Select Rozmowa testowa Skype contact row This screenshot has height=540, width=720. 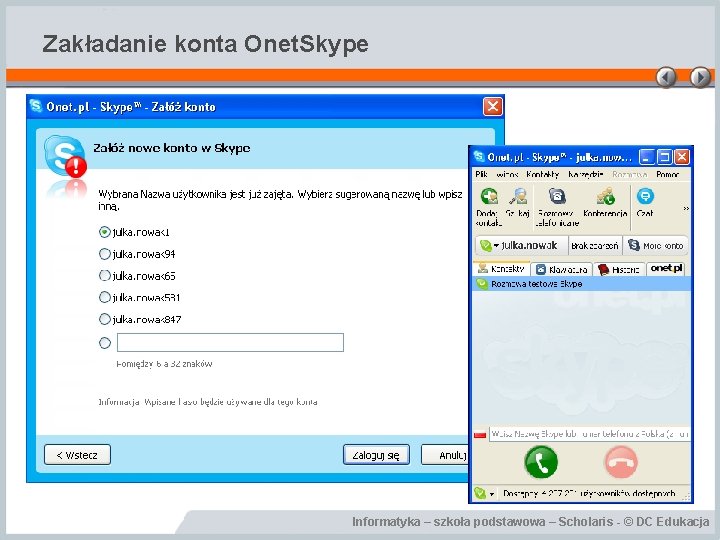click(581, 284)
